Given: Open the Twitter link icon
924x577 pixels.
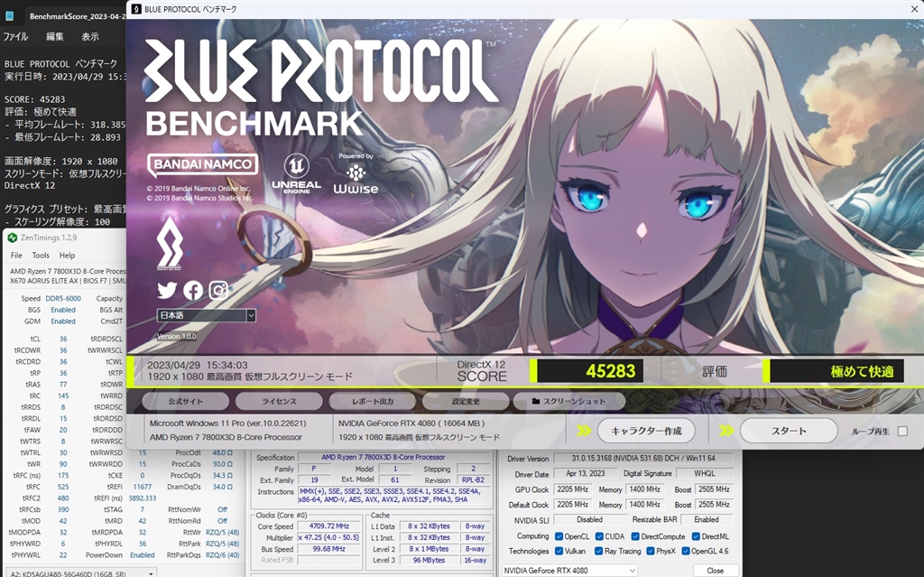Looking at the screenshot, I should [x=167, y=290].
